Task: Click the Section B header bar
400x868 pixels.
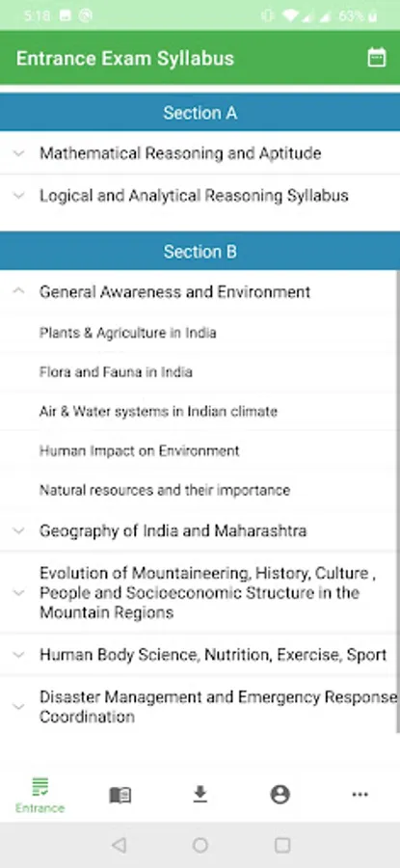Action: coord(200,252)
